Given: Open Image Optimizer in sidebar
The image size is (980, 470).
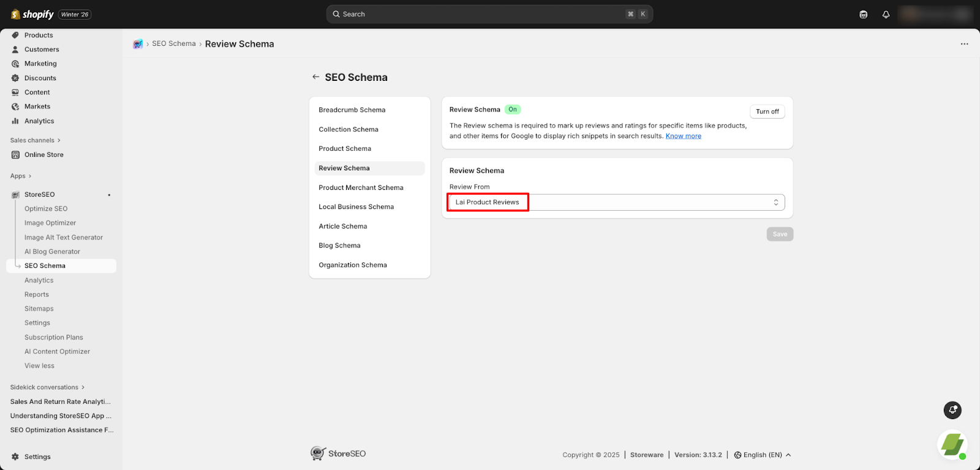Looking at the screenshot, I should 50,223.
